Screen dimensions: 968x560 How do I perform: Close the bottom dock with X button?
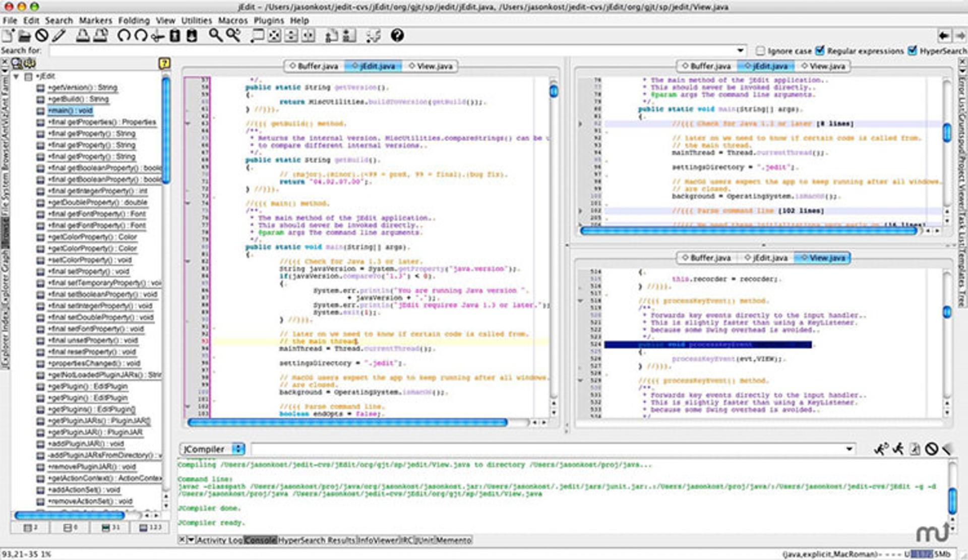(182, 540)
